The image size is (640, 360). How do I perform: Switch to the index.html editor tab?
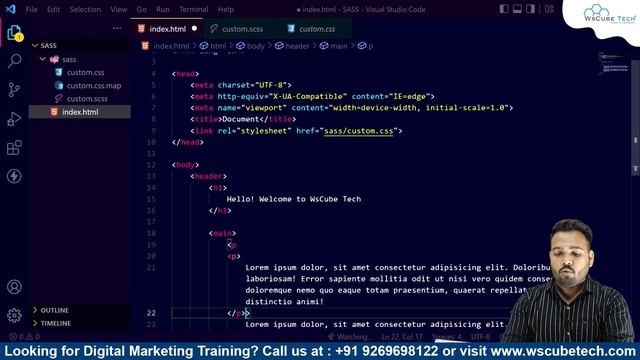tap(167, 29)
